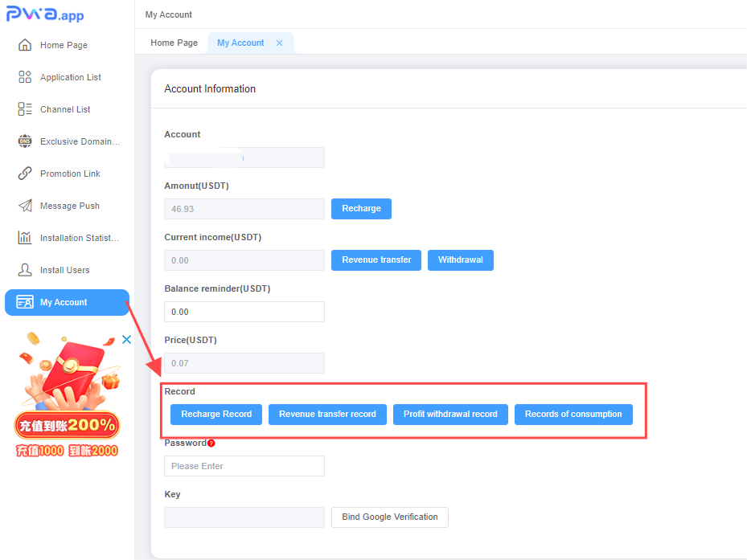The width and height of the screenshot is (747, 560).
Task: View Records of consumption
Action: (x=573, y=415)
